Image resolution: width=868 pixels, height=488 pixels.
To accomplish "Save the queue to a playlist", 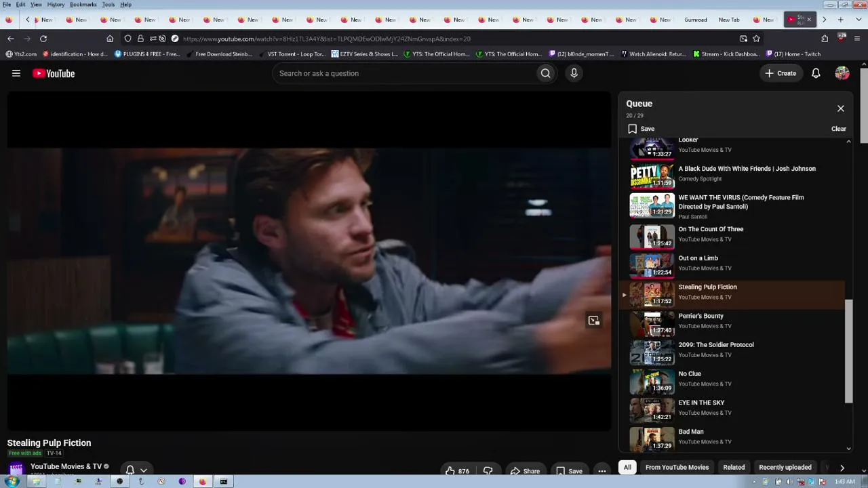I will [641, 129].
